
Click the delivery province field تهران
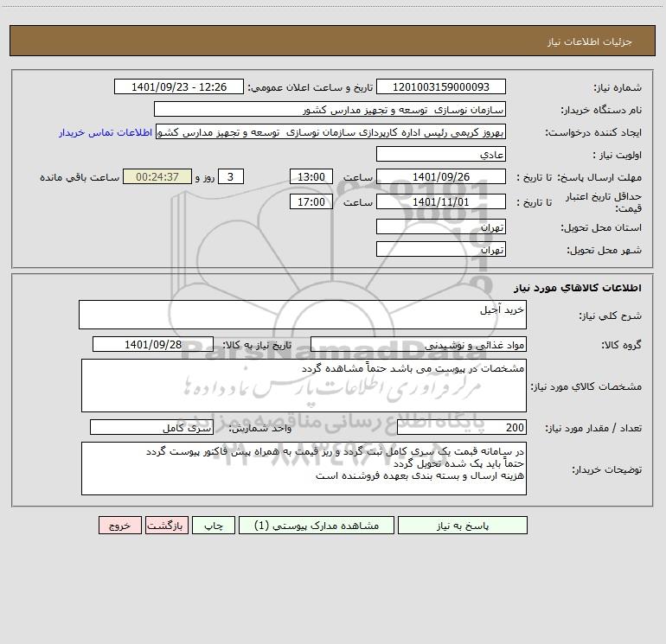(441, 226)
